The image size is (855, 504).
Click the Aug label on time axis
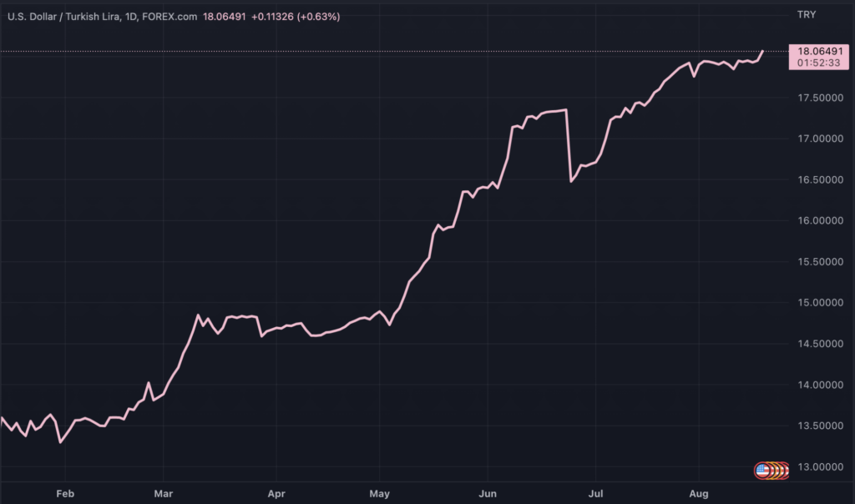[x=699, y=494]
